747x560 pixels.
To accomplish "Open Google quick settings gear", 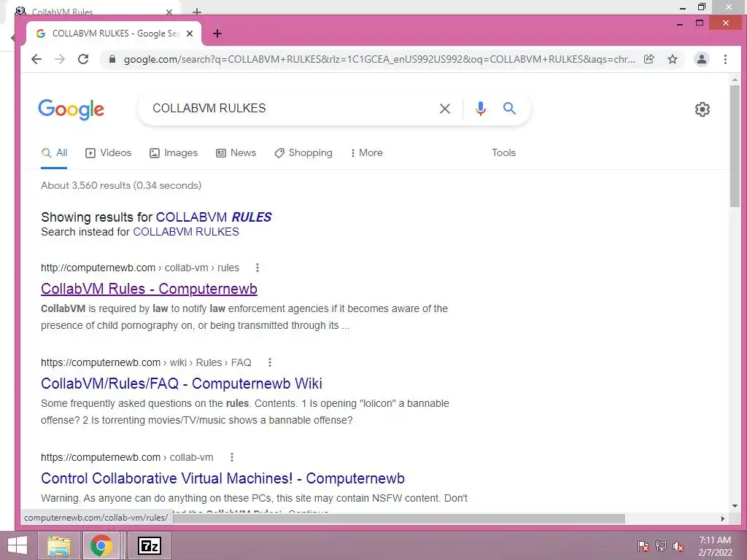I will [703, 109].
